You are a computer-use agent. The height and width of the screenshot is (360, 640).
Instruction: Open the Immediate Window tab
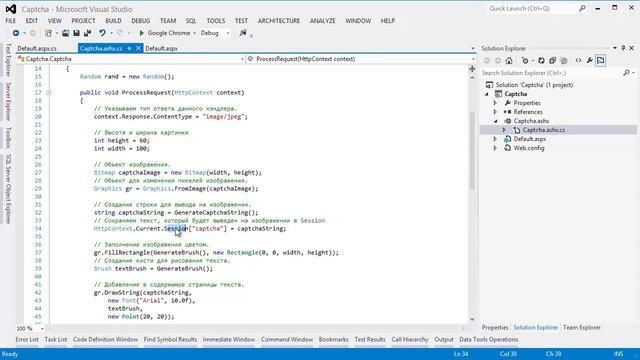(229, 340)
